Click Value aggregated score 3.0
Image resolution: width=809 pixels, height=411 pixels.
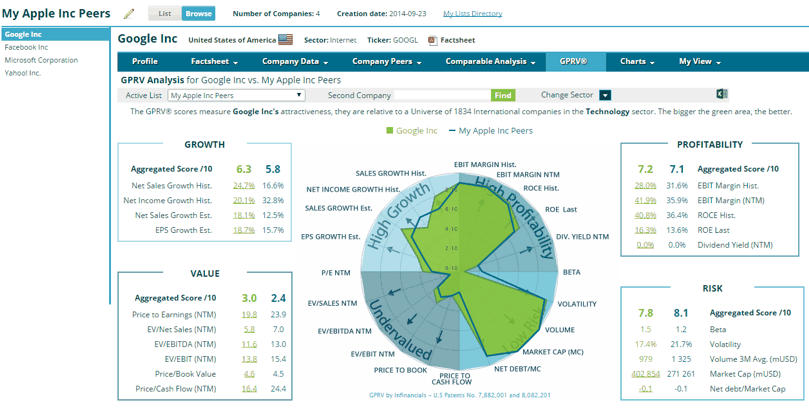(249, 298)
